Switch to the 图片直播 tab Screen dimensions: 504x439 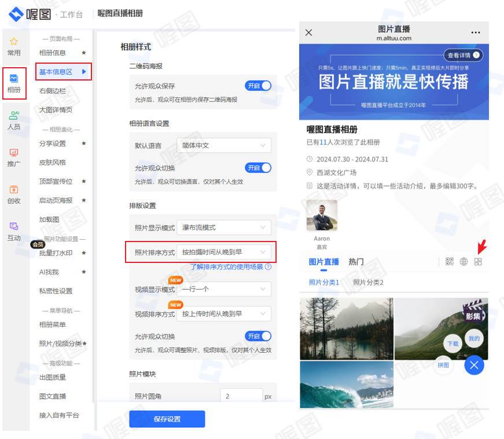(x=323, y=262)
